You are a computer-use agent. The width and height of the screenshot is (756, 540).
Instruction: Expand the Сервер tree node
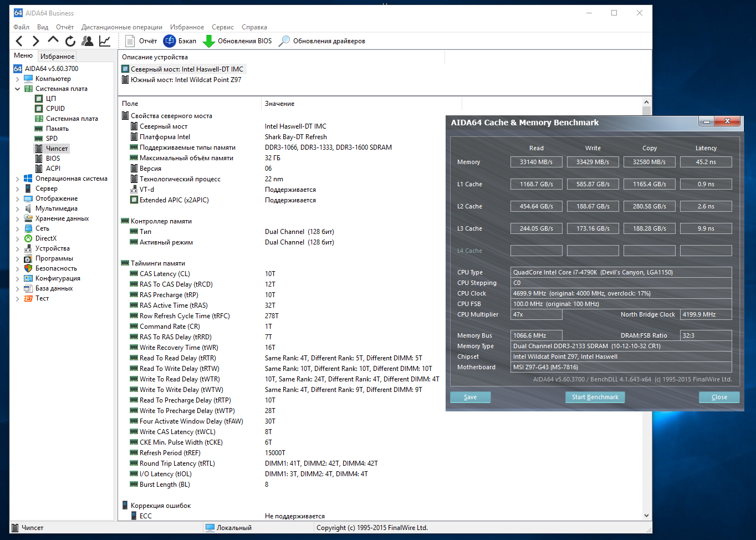pyautogui.click(x=18, y=189)
